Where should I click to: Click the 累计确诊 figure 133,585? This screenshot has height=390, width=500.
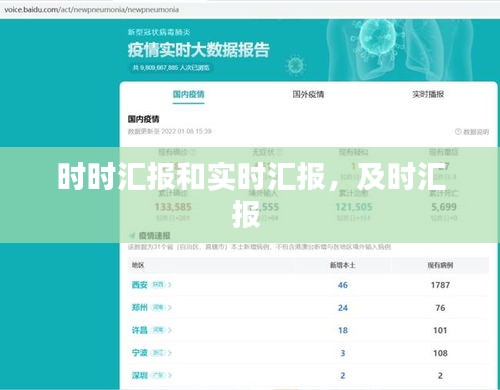pyautogui.click(x=173, y=207)
